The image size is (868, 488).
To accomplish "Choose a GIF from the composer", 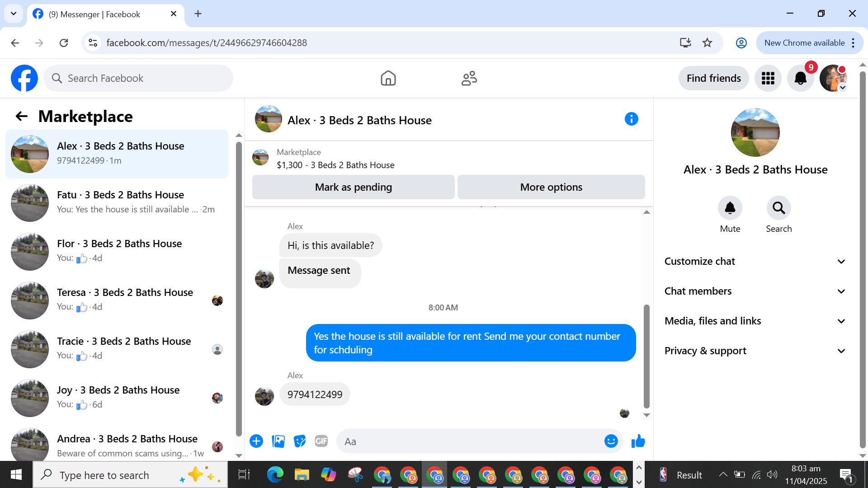I will coord(321,441).
